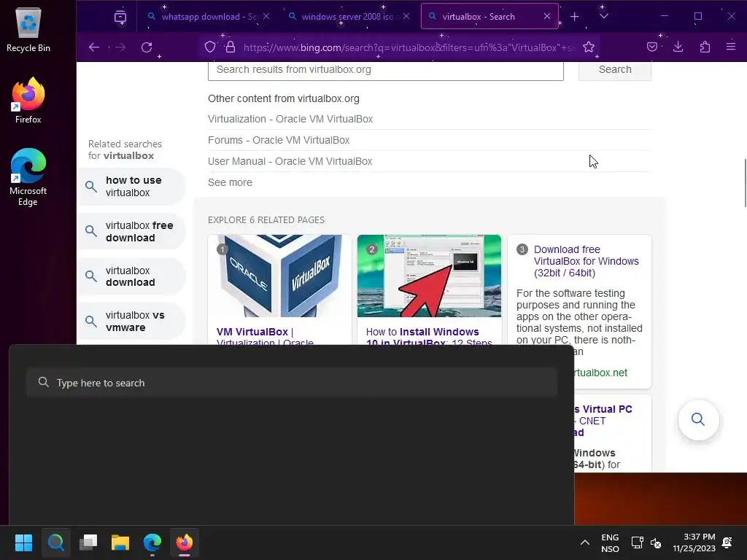Open File Explorer from the taskbar
Image resolution: width=747 pixels, height=560 pixels.
click(x=120, y=542)
